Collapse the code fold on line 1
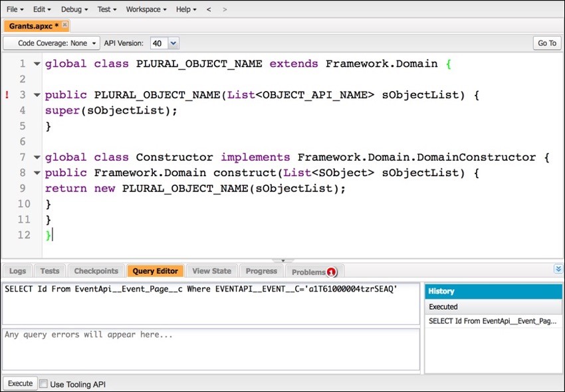Image resolution: width=565 pixels, height=392 pixels. (37, 64)
